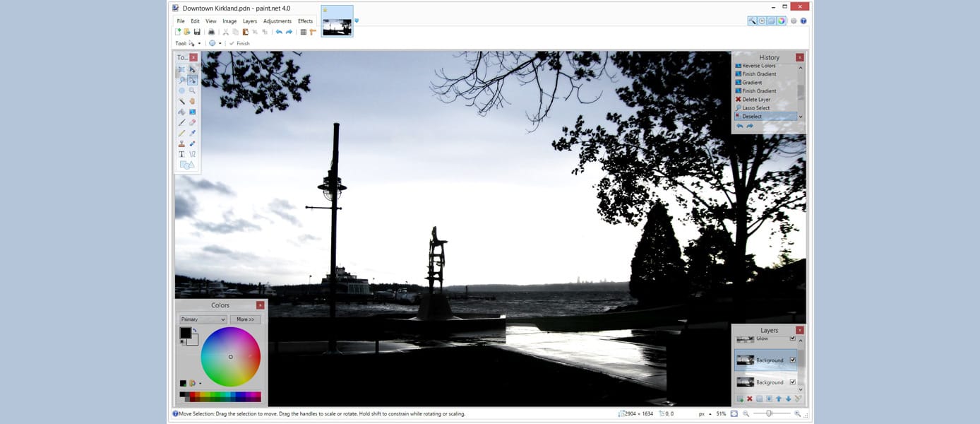The width and height of the screenshot is (980, 424).
Task: Select the Text tool
Action: [x=181, y=154]
